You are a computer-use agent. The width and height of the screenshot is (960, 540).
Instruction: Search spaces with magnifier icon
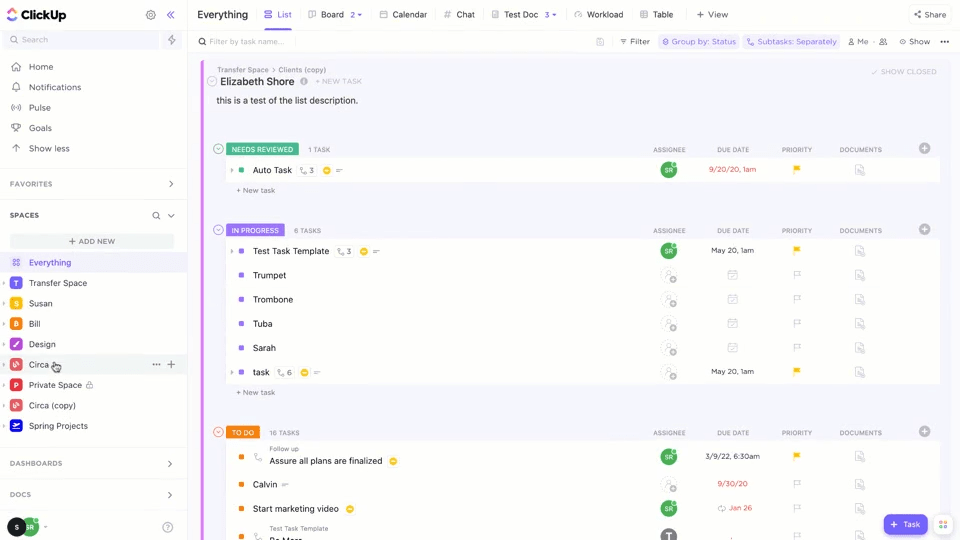pos(156,216)
